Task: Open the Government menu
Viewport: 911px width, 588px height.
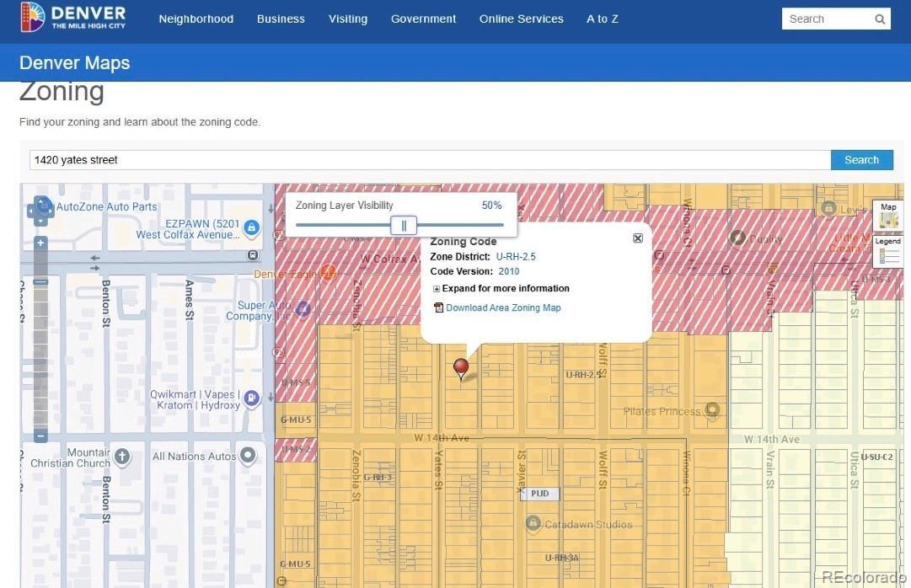Action: tap(423, 19)
